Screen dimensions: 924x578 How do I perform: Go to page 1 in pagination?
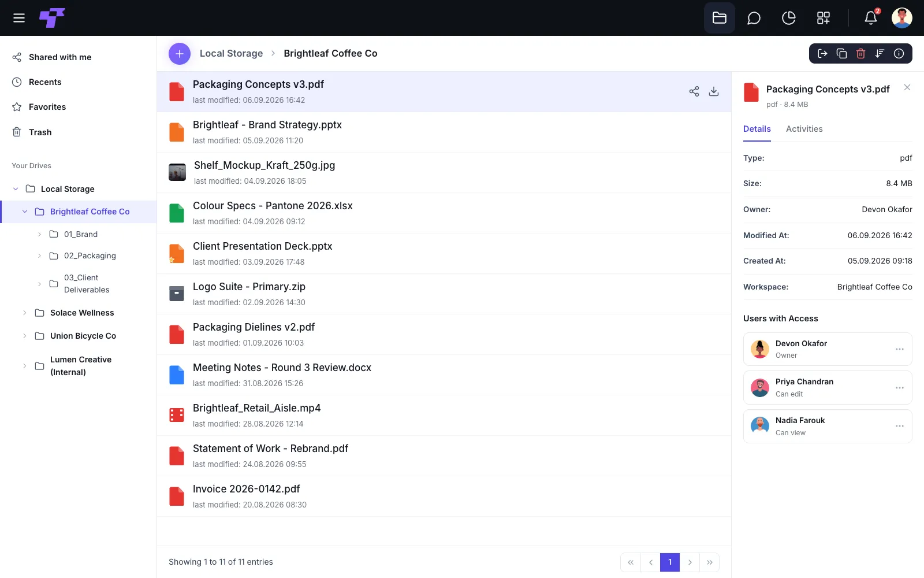click(x=670, y=562)
